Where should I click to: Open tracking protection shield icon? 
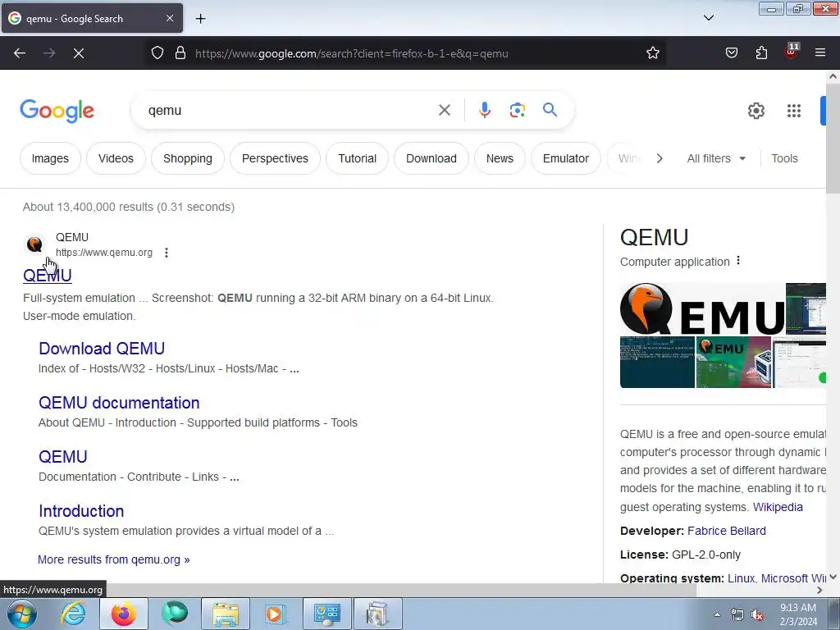157,53
